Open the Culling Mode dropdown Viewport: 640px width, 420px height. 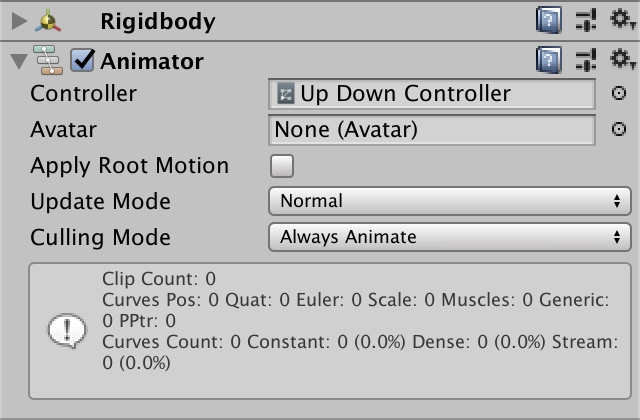click(x=450, y=237)
